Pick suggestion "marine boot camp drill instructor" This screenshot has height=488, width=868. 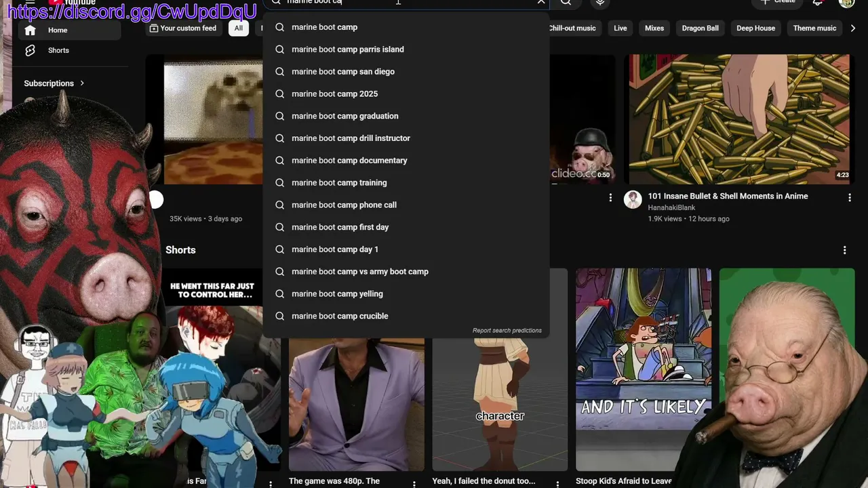[x=406, y=138]
